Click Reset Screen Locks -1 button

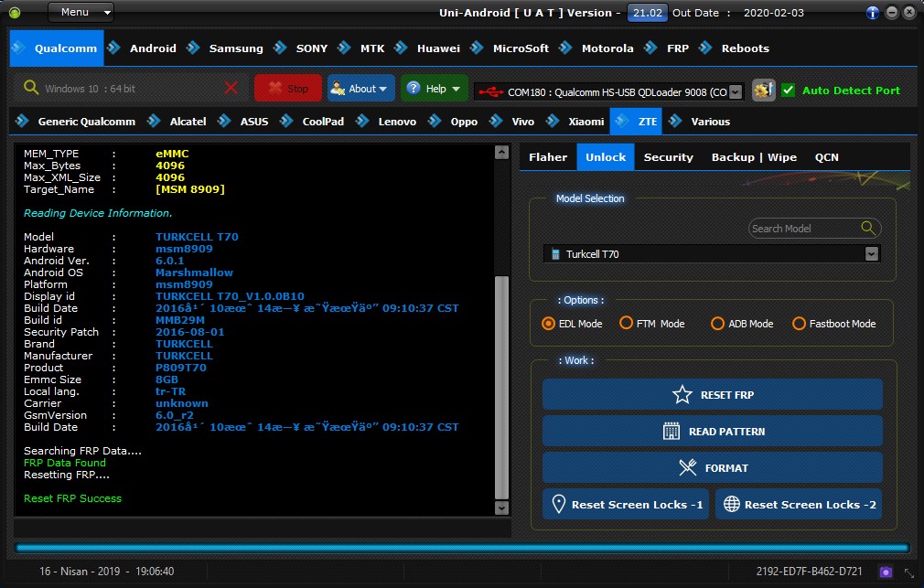[x=627, y=505]
